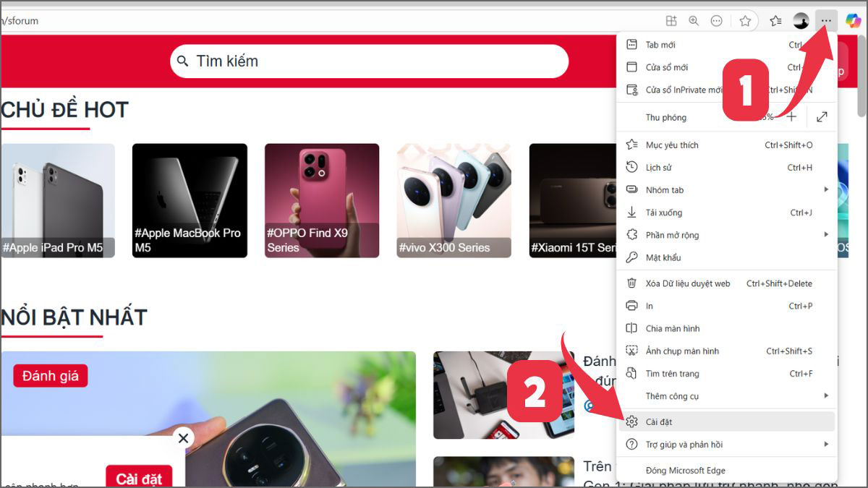
Task: Open the zoom magnifier icon near address bar
Action: 693,20
